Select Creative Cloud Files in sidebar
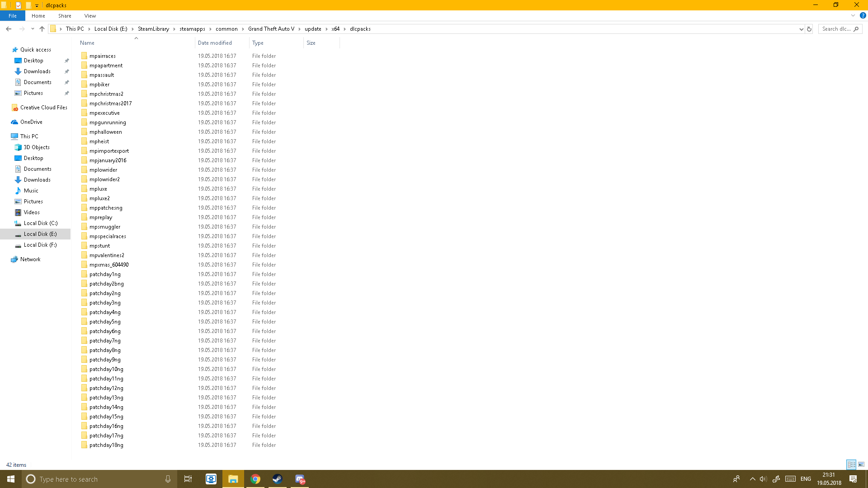 pyautogui.click(x=43, y=108)
